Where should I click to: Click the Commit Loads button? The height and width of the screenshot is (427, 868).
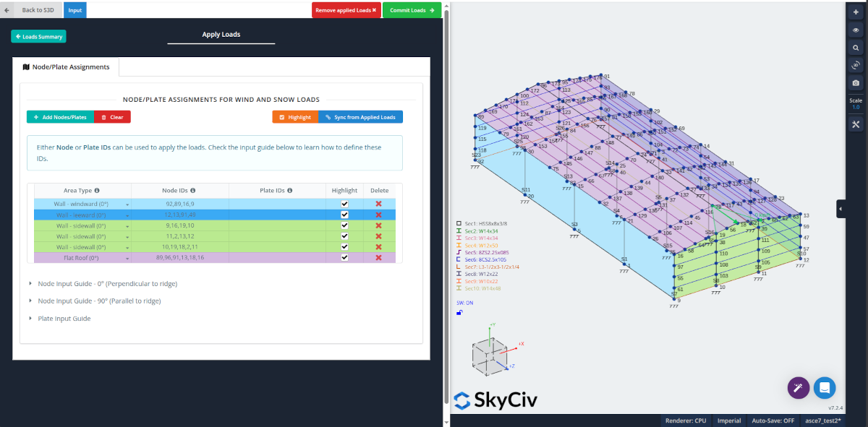(x=412, y=10)
